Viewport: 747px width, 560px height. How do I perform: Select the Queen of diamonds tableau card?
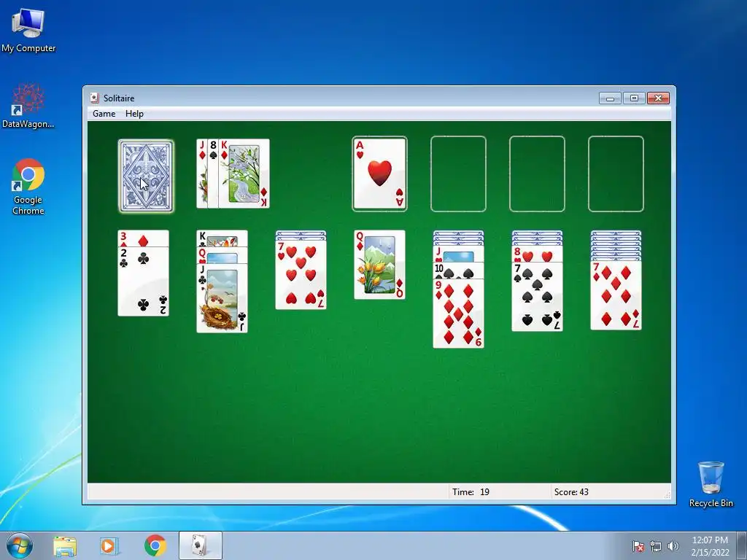click(x=379, y=265)
